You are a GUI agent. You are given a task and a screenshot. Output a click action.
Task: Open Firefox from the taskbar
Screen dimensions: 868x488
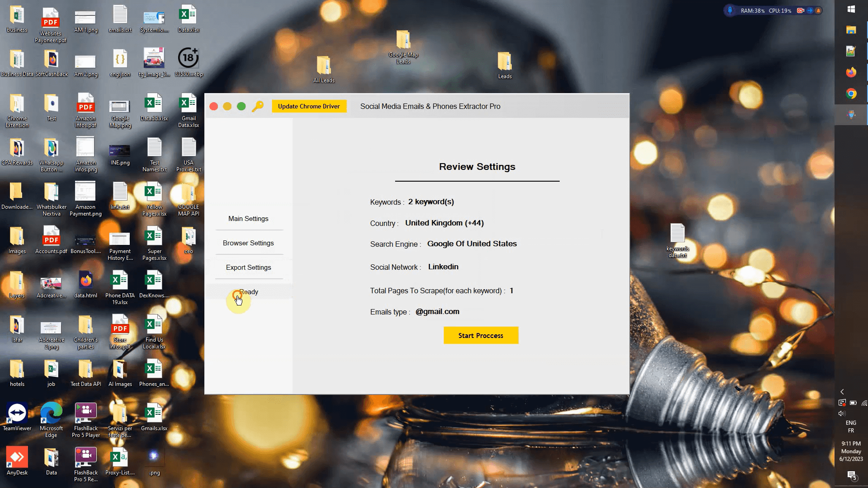tap(851, 72)
